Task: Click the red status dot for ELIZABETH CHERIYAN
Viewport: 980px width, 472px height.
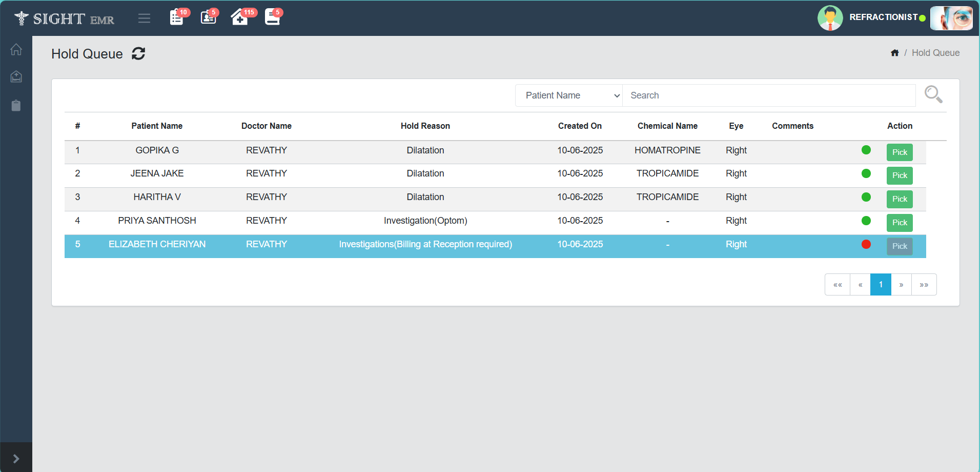Action: tap(866, 244)
